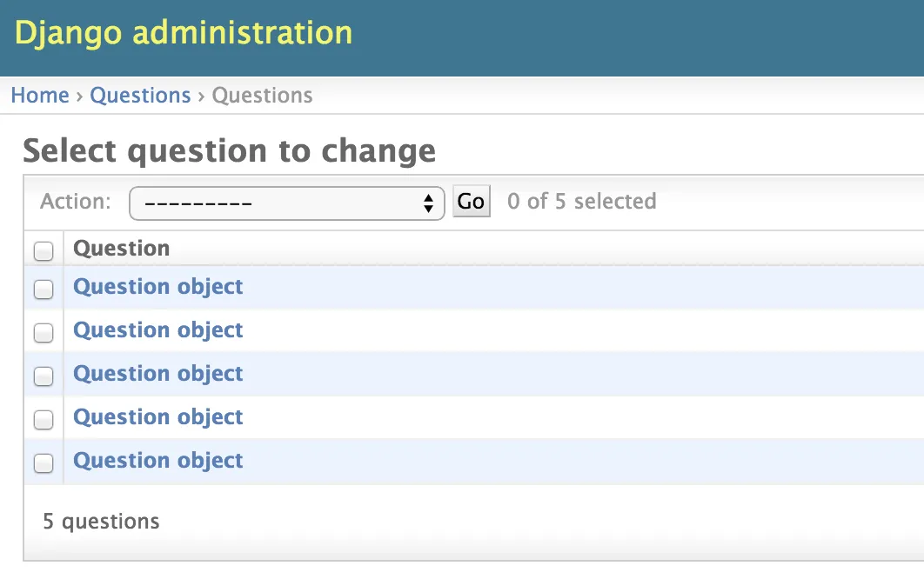This screenshot has height=579, width=924.
Task: Open the first Question object link
Action: (x=157, y=287)
